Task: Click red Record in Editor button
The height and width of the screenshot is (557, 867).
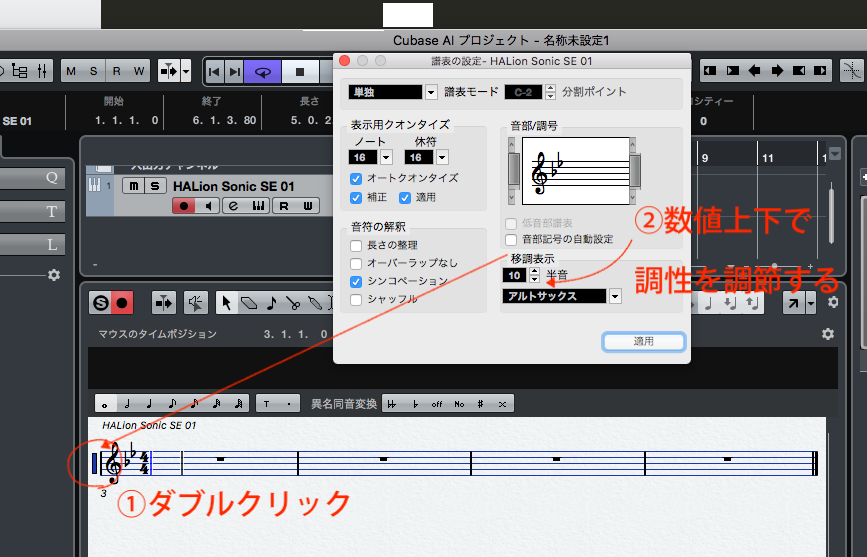Action: [x=122, y=303]
